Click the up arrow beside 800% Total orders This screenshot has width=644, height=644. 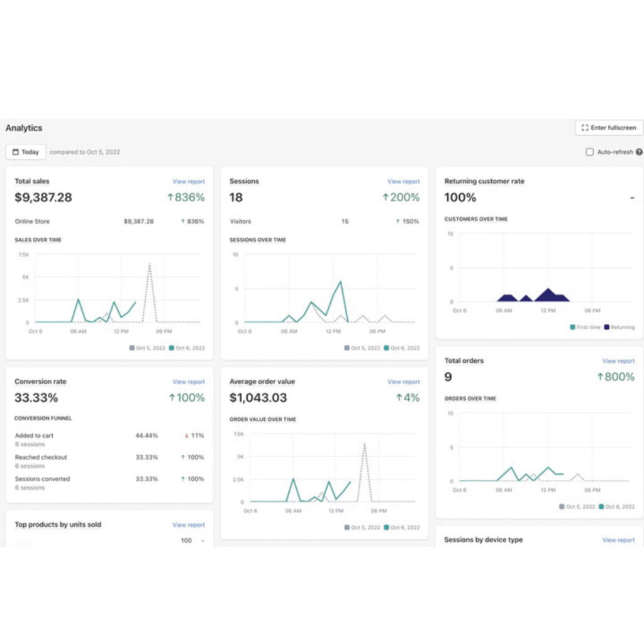[x=600, y=377]
